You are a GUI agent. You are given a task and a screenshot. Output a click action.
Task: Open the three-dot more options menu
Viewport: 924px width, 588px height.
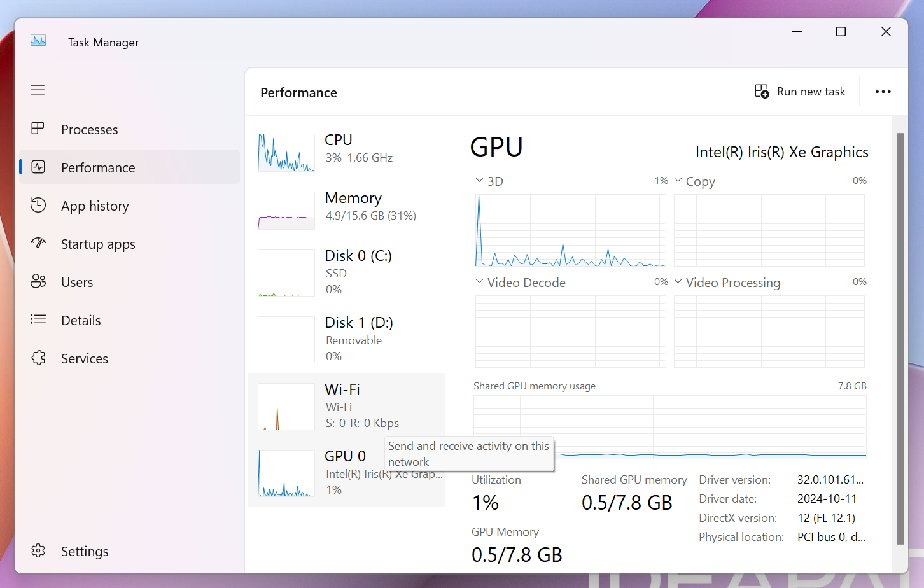(x=883, y=92)
